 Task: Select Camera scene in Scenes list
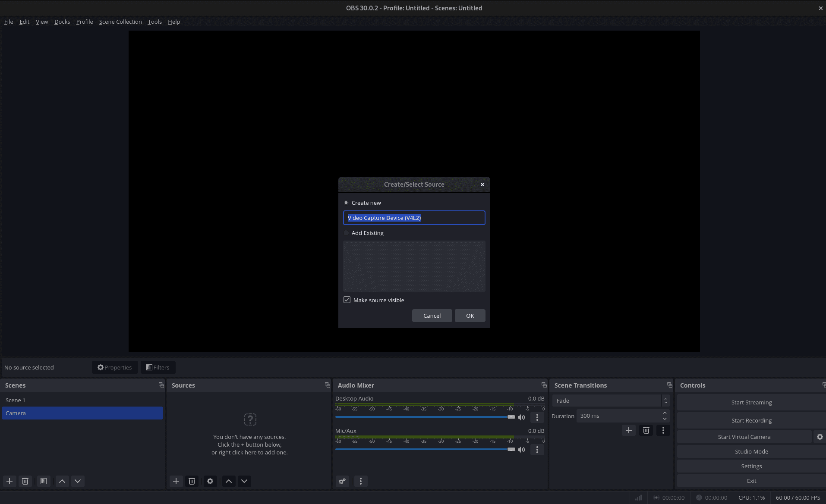pyautogui.click(x=82, y=413)
